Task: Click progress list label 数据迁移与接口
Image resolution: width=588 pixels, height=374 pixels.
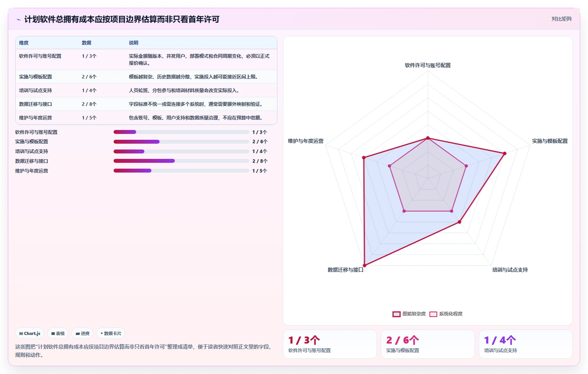Action: click(32, 161)
